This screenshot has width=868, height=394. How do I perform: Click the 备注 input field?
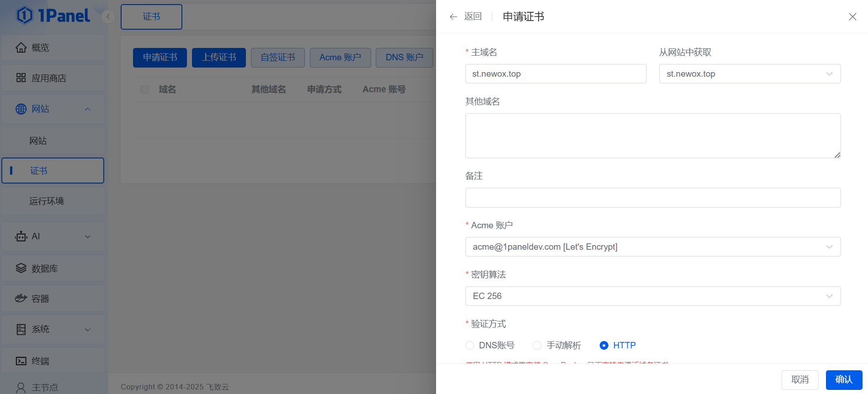pos(652,198)
